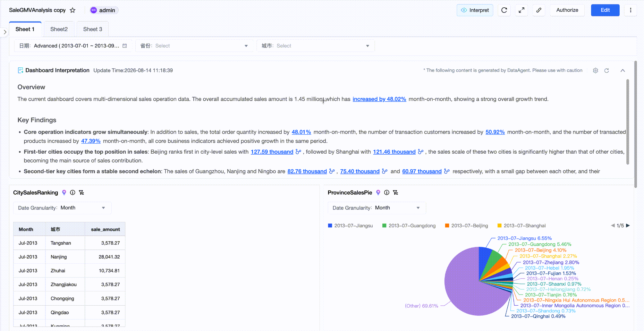Toggle 2013-07-Guangdong legend series

(409, 226)
